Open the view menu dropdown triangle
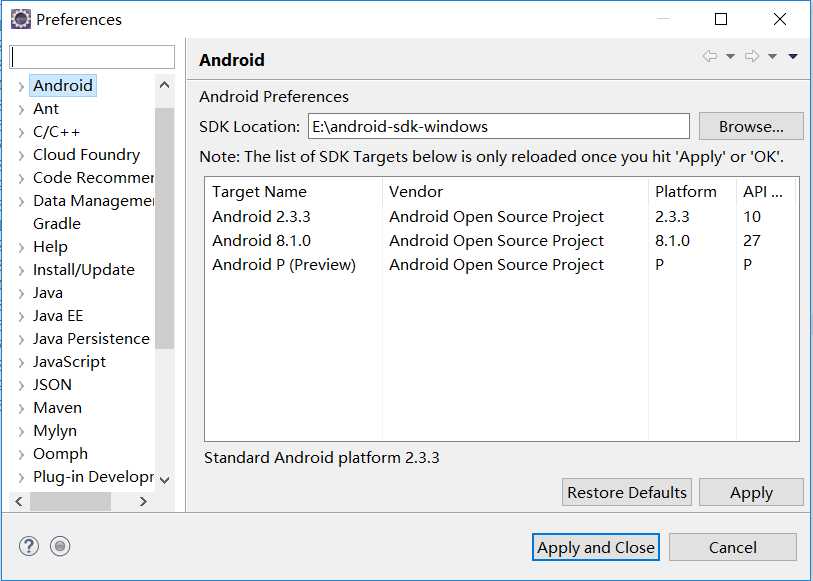 click(x=793, y=56)
